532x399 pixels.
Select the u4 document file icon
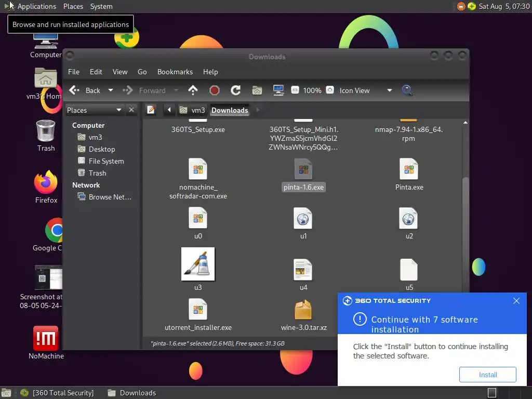point(303,270)
